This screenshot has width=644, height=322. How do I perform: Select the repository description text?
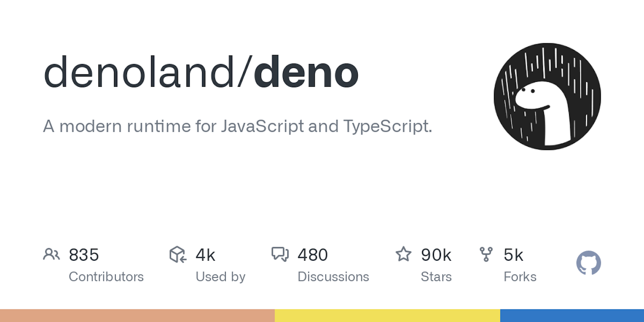pos(237,127)
